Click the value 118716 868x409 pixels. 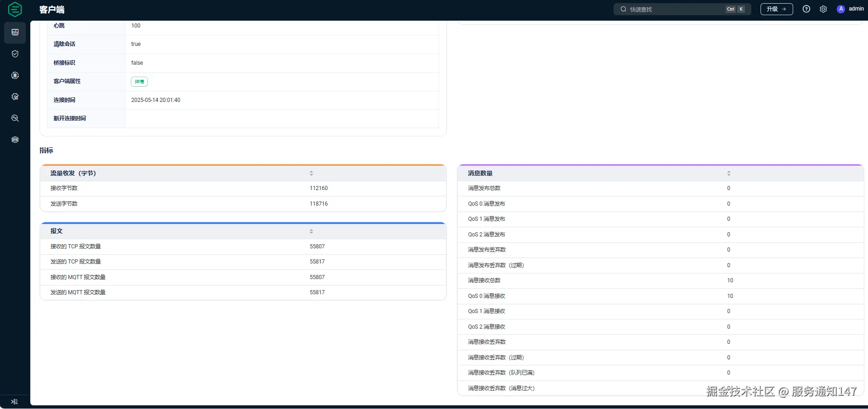[x=319, y=204]
